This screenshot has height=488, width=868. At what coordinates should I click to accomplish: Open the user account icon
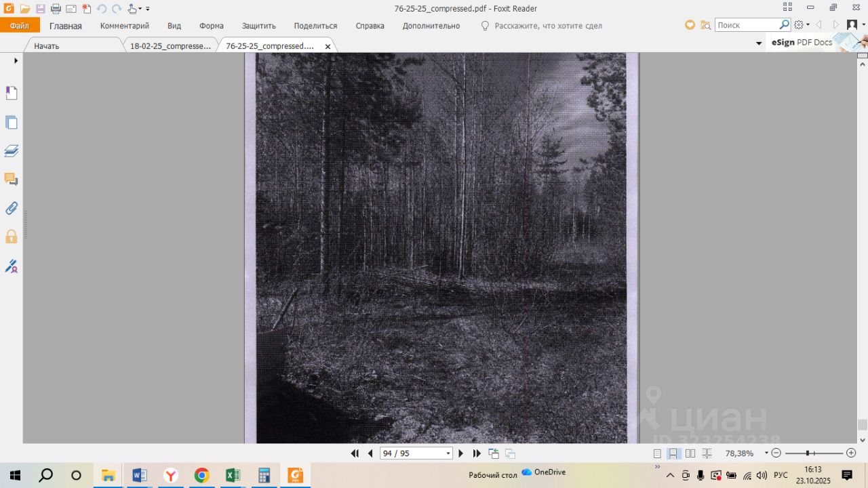point(852,25)
